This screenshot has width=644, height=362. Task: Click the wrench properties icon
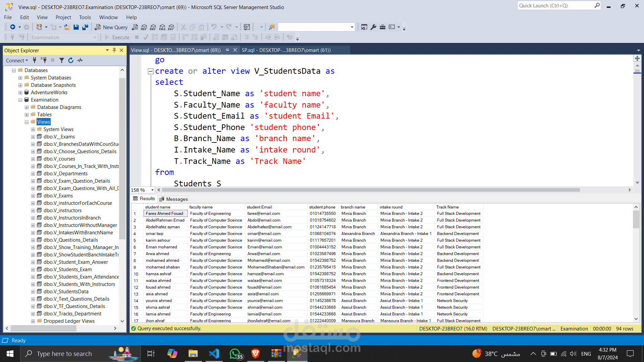coord(373,27)
